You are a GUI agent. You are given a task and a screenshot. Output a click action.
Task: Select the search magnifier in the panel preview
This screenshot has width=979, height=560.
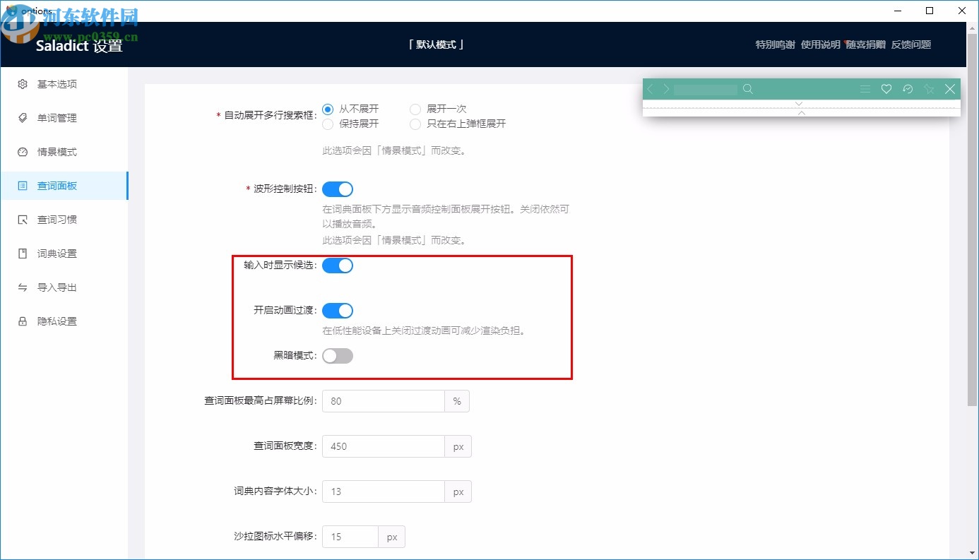click(748, 89)
